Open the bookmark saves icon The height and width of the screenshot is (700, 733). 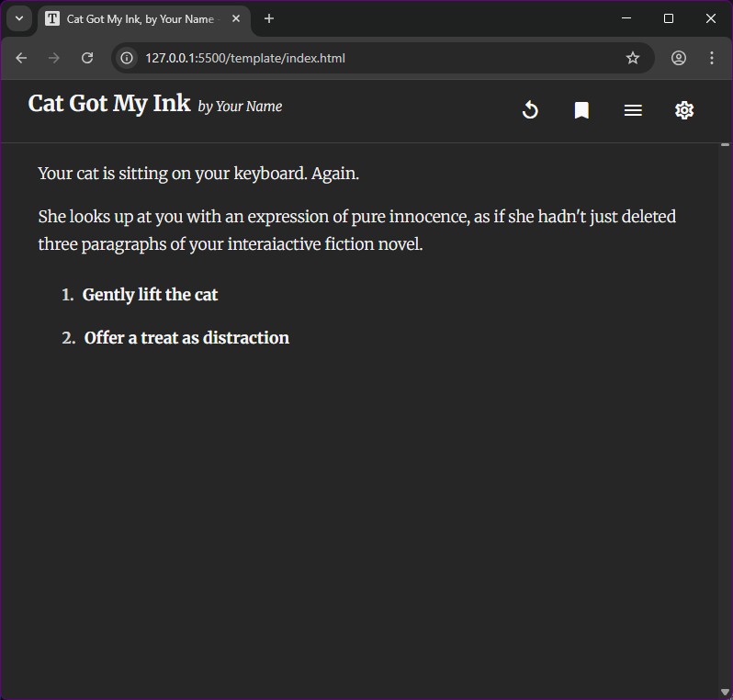tap(581, 110)
